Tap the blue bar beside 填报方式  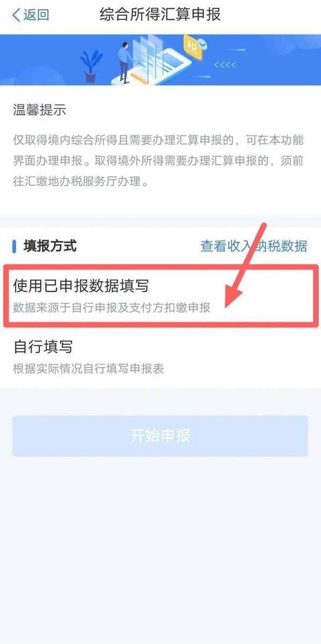click(14, 246)
